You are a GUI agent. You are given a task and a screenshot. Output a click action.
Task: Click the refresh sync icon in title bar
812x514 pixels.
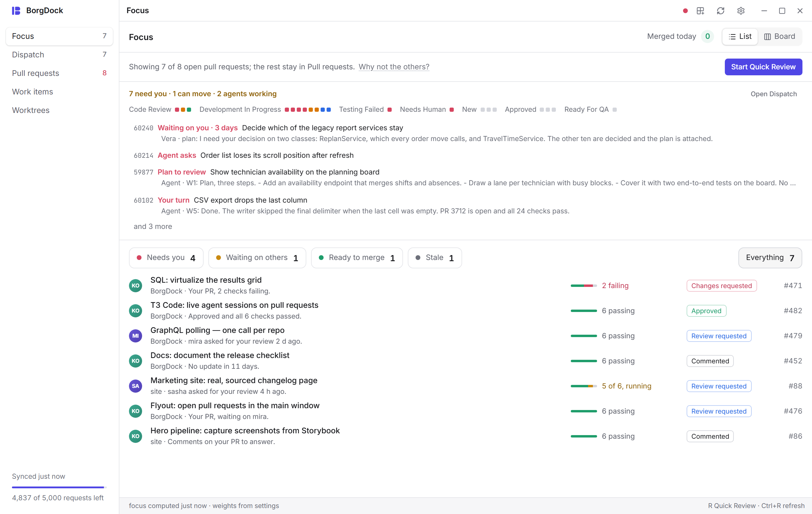coord(720,11)
